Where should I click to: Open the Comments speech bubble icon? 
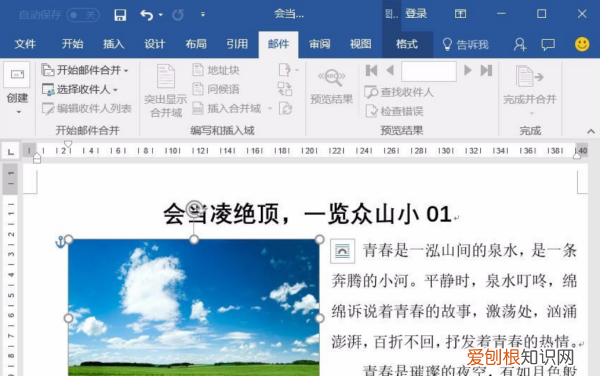point(548,44)
